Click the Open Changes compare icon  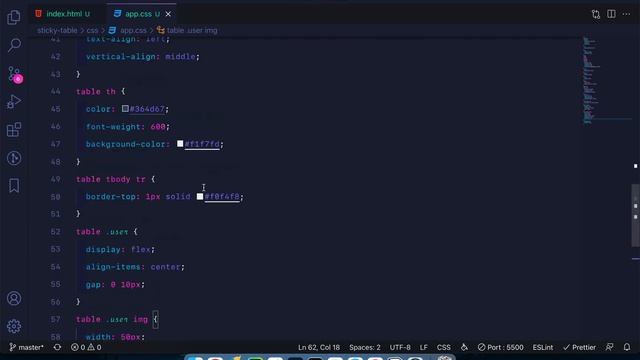(x=596, y=14)
